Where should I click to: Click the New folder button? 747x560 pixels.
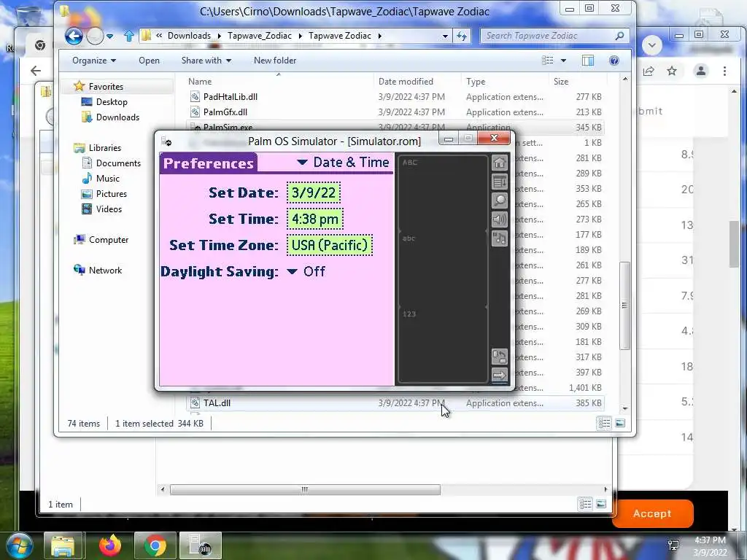pyautogui.click(x=275, y=61)
